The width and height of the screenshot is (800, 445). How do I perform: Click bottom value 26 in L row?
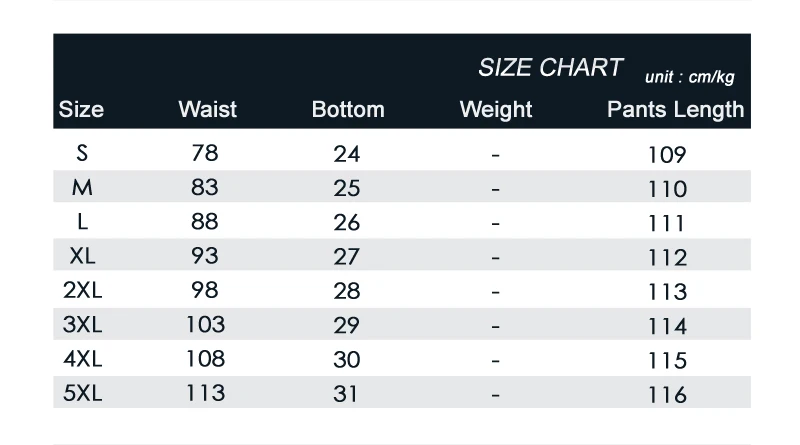[347, 222]
